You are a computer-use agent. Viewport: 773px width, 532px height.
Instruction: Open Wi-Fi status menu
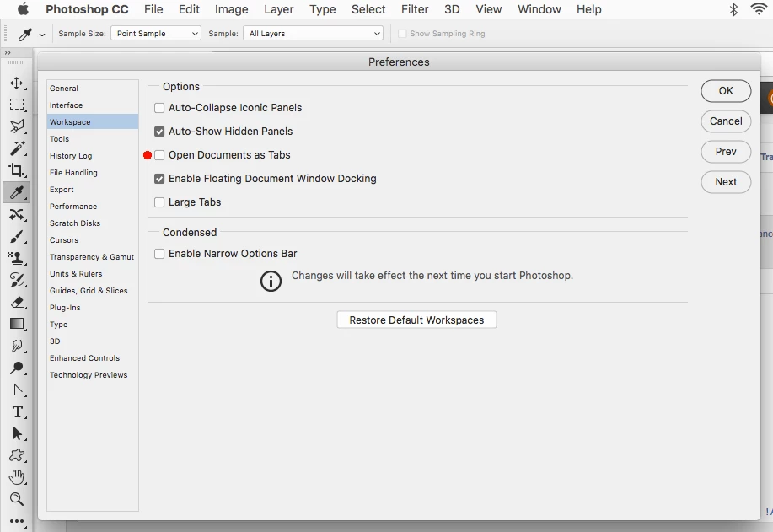tap(759, 9)
